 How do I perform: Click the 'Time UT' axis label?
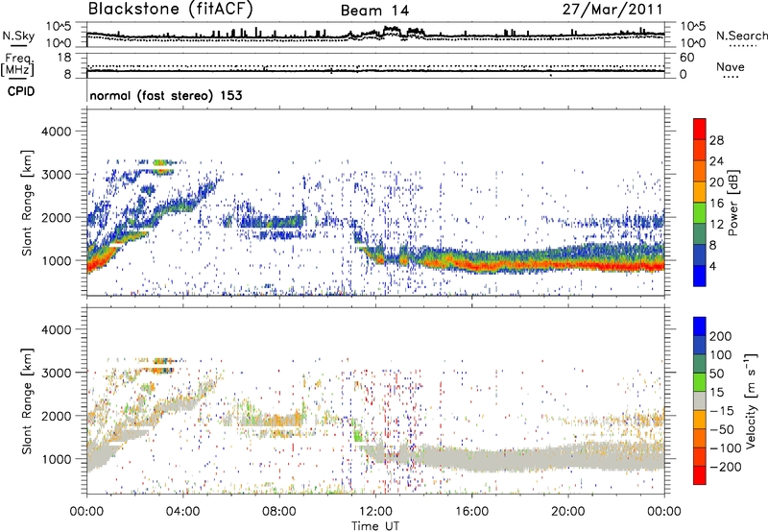375,526
